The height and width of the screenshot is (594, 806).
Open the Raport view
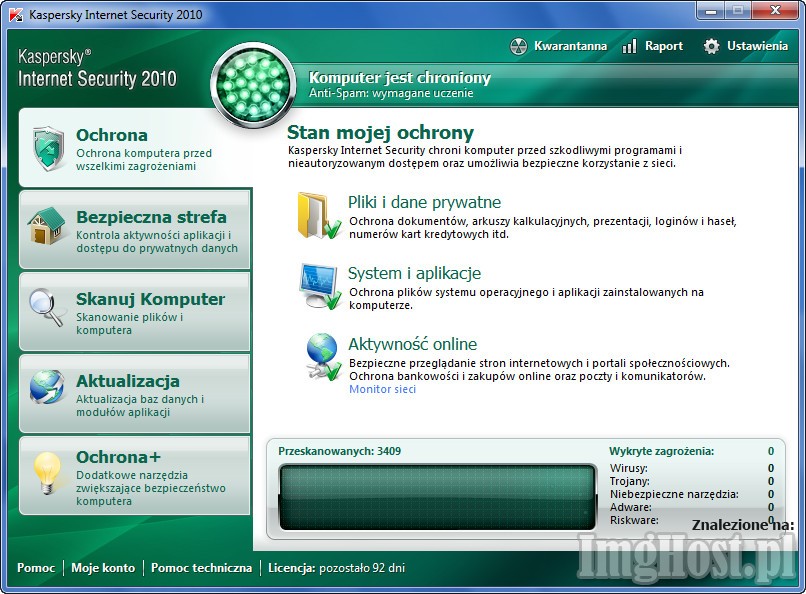(x=652, y=46)
